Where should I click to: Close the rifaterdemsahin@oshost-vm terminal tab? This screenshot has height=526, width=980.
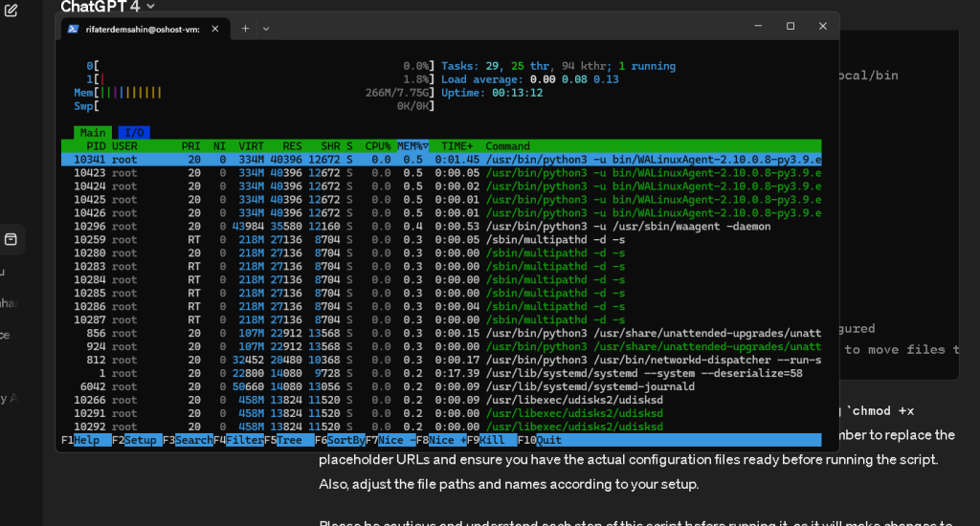pos(215,29)
